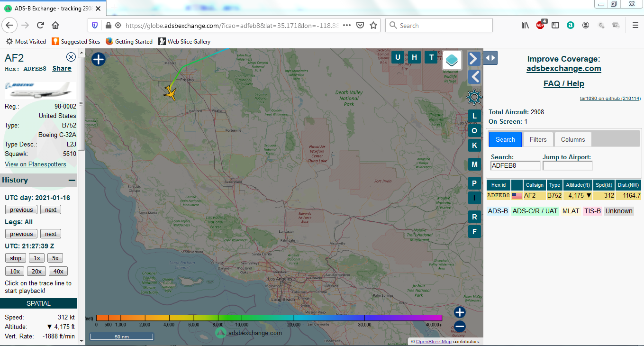Sort table by Spd(kt) column
Image resolution: width=644 pixels, height=346 pixels.
point(605,185)
